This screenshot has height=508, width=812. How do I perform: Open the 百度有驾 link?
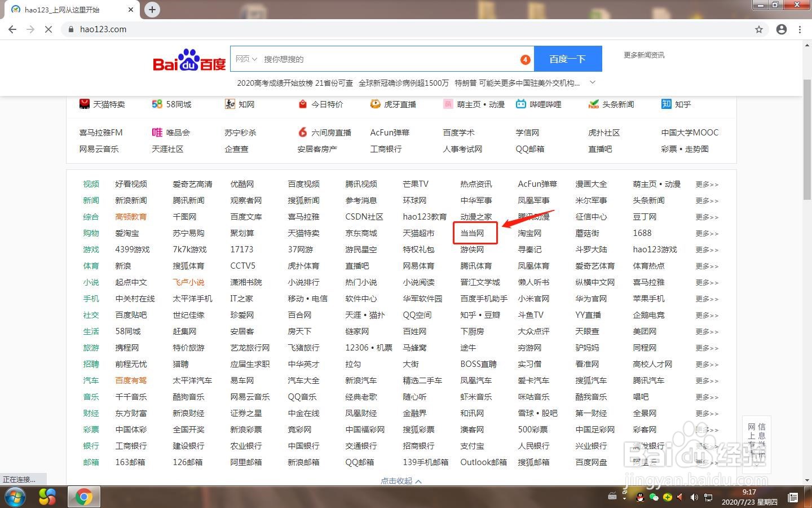tap(131, 380)
